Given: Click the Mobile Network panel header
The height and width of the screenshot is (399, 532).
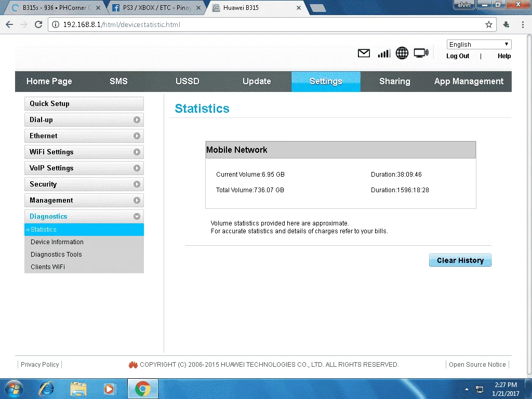Looking at the screenshot, I should coord(341,150).
